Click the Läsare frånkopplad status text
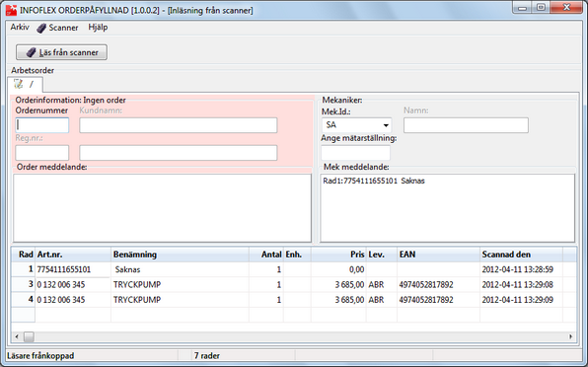 pyautogui.click(x=40, y=355)
